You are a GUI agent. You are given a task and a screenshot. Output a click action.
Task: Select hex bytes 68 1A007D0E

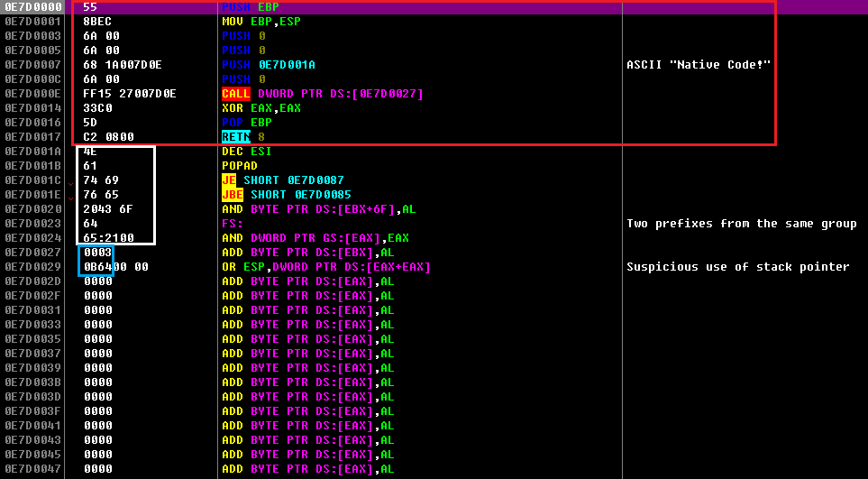coord(123,65)
